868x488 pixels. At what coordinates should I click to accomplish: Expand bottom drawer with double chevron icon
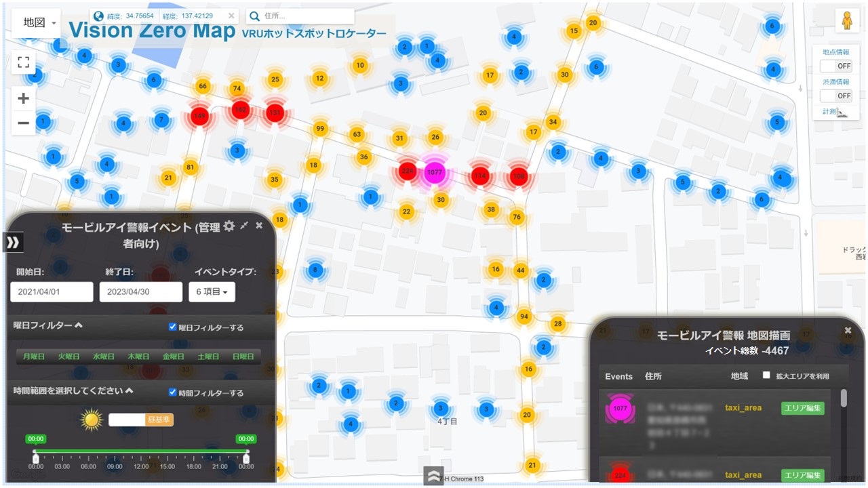433,476
